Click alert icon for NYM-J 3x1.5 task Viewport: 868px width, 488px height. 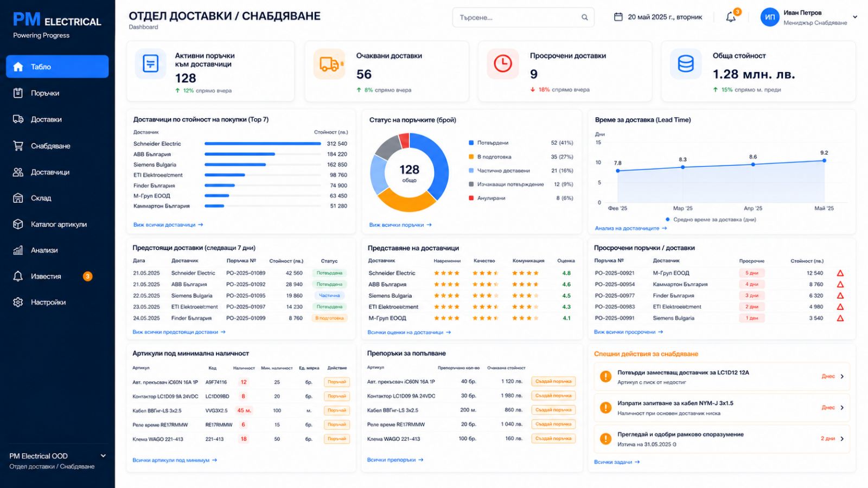click(605, 407)
